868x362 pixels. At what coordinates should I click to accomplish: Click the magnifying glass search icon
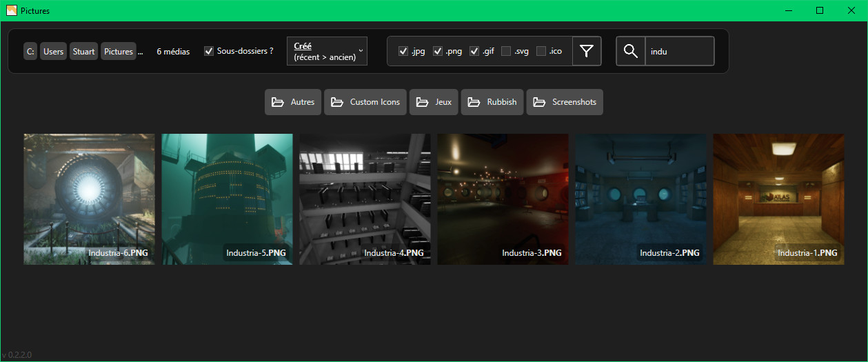[630, 51]
